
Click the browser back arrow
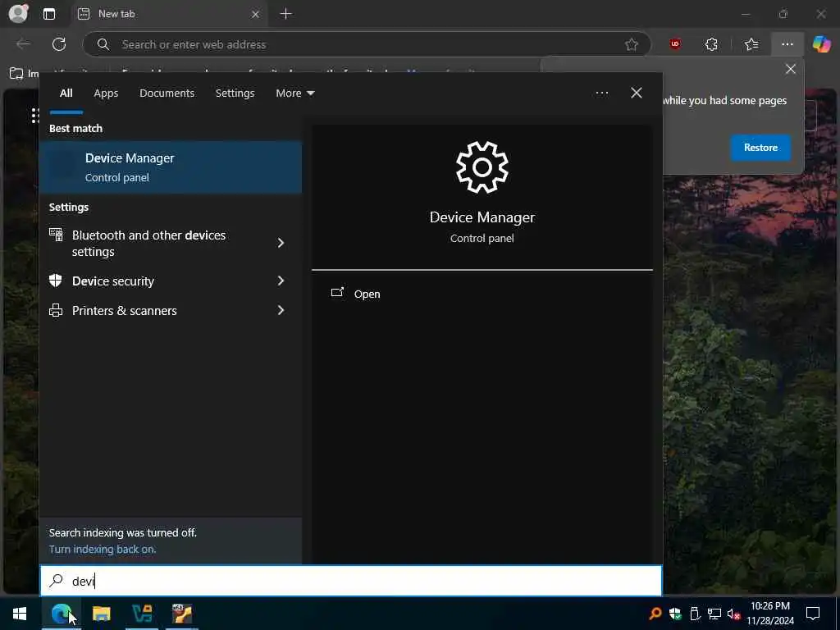pos(23,44)
